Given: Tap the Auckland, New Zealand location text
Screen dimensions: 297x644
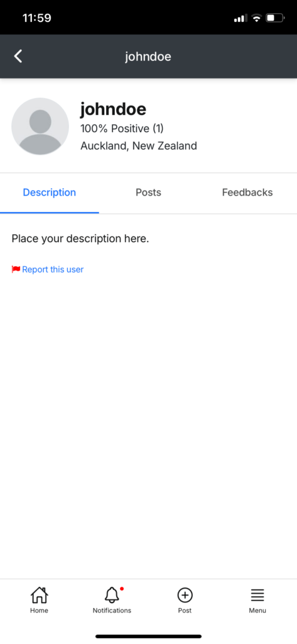Looking at the screenshot, I should (139, 146).
